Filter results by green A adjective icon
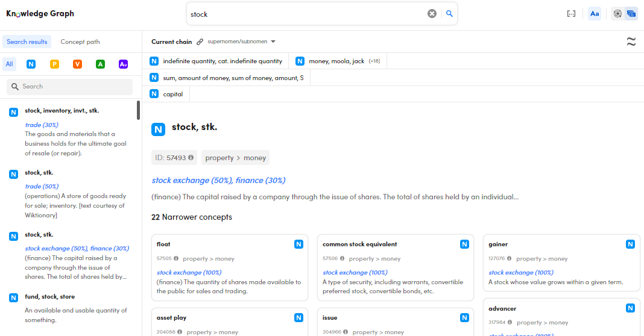The width and height of the screenshot is (644, 336). [x=100, y=64]
